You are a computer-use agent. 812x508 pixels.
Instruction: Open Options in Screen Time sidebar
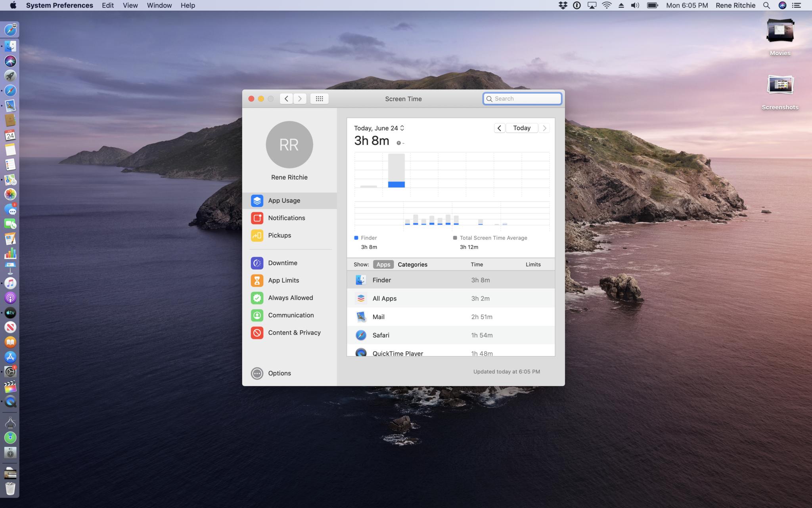pos(280,373)
